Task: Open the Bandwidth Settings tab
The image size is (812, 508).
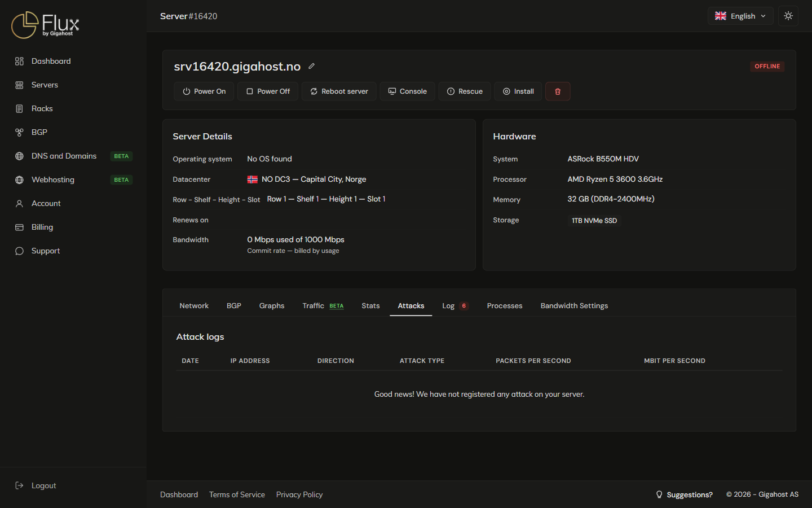Action: (x=574, y=306)
